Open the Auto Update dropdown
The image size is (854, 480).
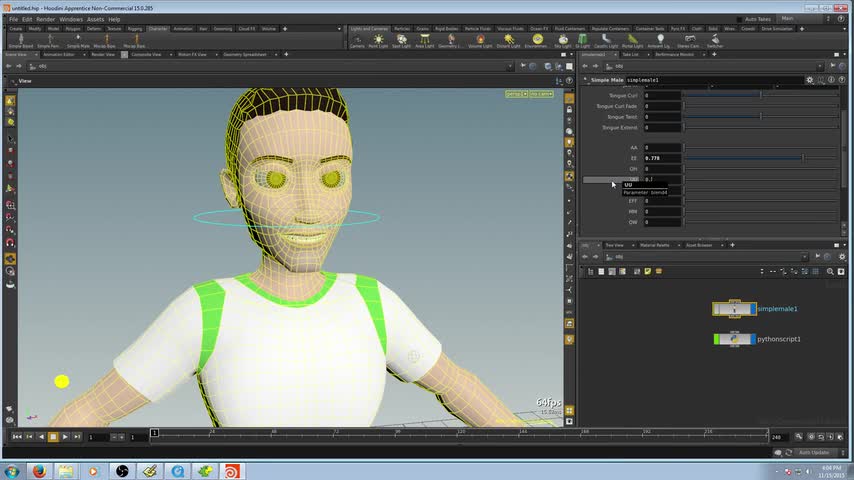[816, 452]
